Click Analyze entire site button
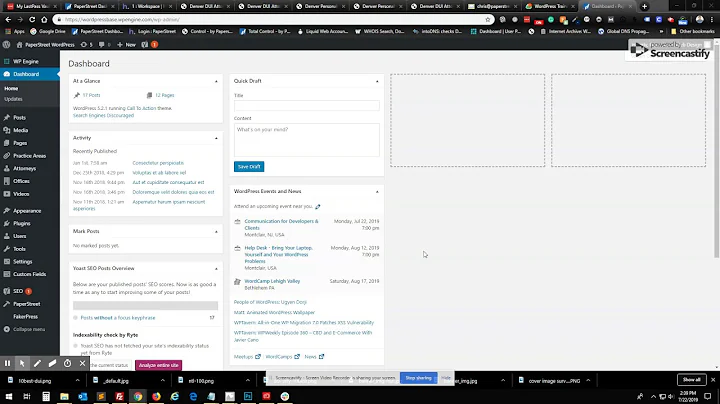This screenshot has width=720, height=404. pos(158,365)
